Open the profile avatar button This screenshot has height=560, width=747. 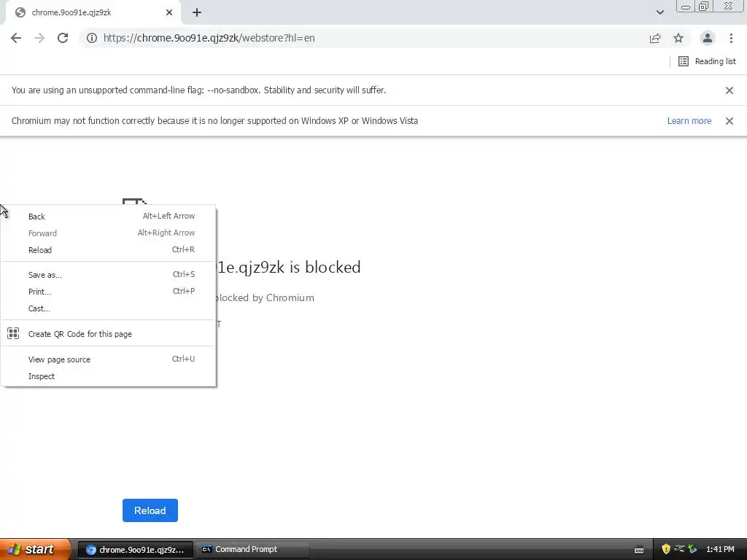tap(708, 38)
